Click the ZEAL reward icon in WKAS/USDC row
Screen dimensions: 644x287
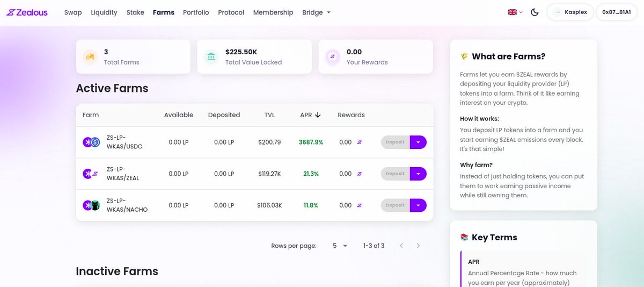359,142
